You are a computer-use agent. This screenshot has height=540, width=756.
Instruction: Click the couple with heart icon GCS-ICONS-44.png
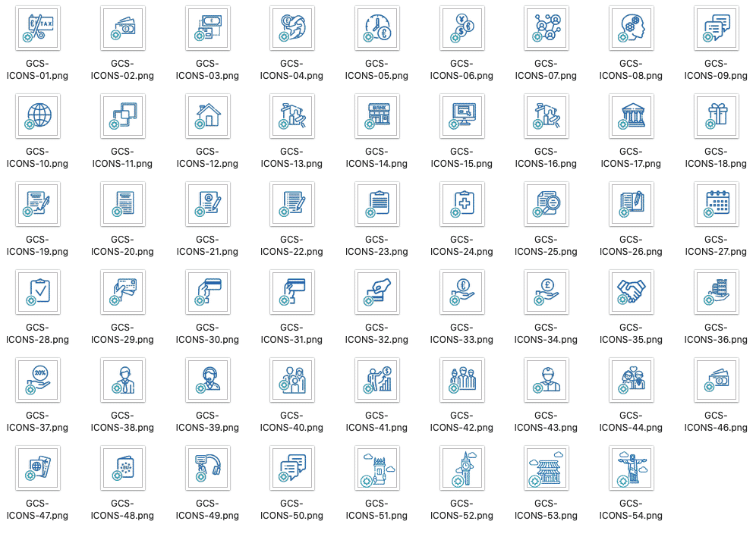click(x=631, y=380)
